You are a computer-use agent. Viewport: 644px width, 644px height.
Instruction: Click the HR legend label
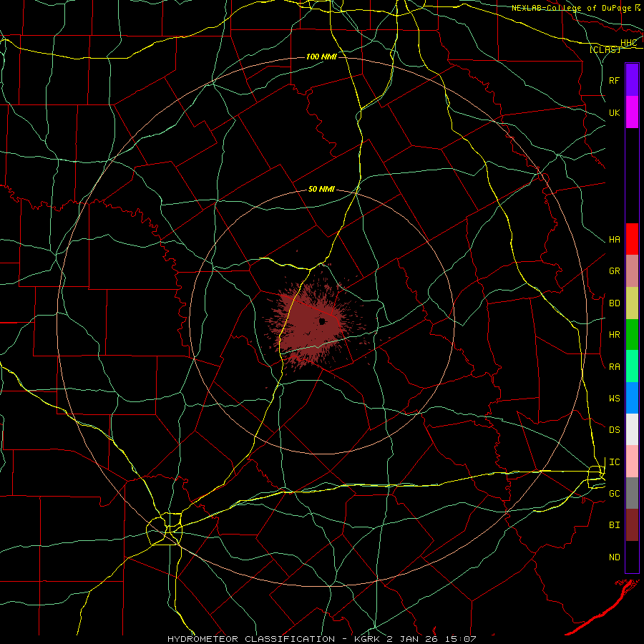coord(615,335)
